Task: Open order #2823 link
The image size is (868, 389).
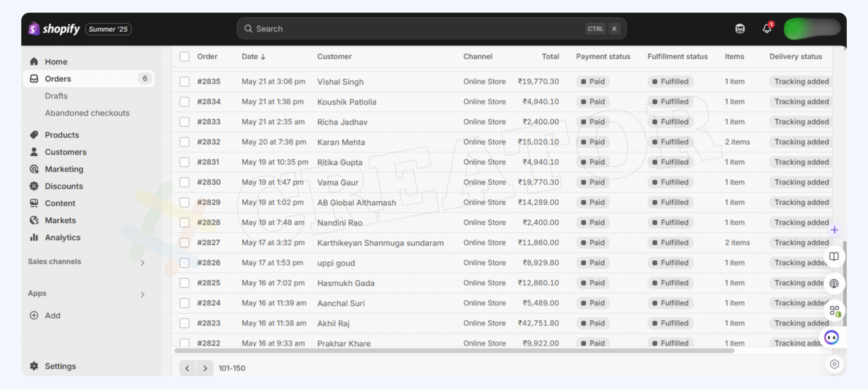Action: [209, 323]
